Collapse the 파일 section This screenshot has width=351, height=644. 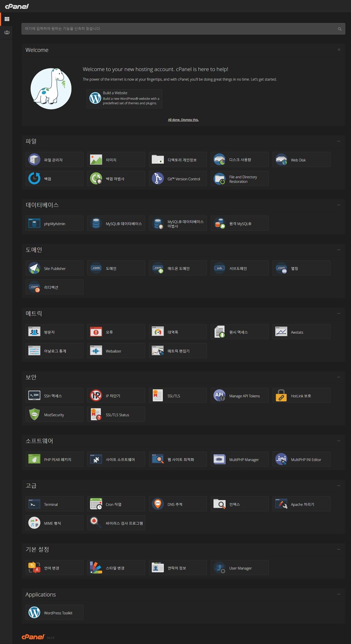click(x=339, y=141)
